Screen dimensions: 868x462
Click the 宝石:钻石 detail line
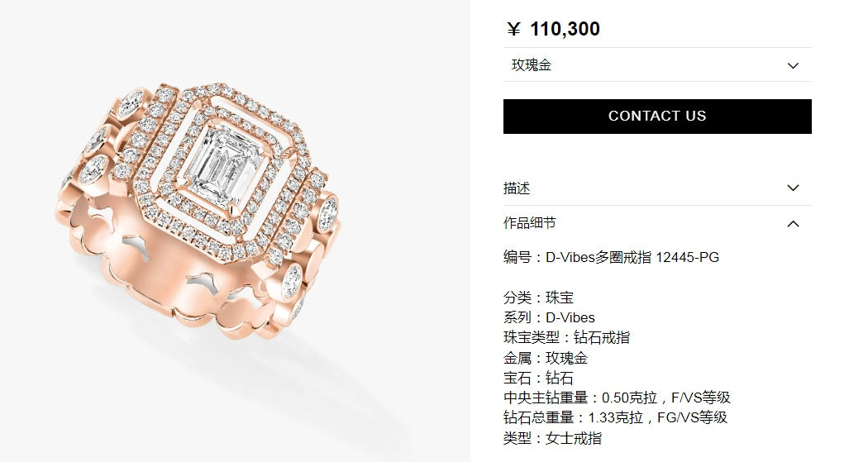538,378
